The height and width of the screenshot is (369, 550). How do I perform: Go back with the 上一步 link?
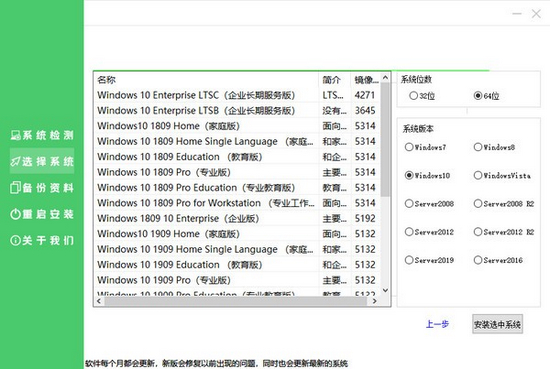click(x=437, y=324)
